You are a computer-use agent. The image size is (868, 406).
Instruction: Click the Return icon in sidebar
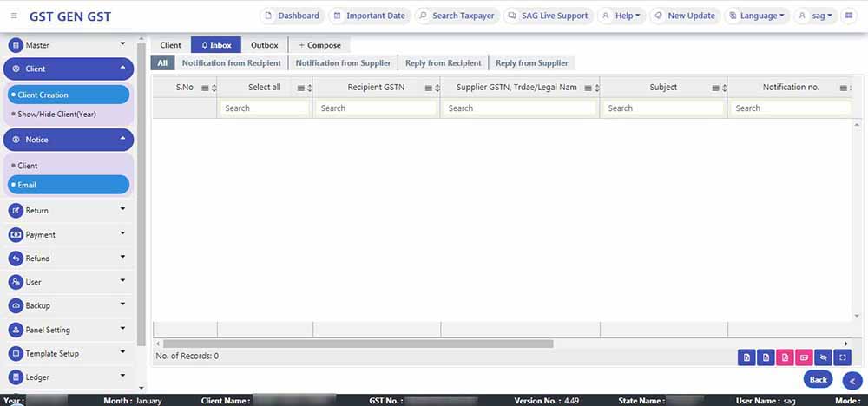coord(16,211)
